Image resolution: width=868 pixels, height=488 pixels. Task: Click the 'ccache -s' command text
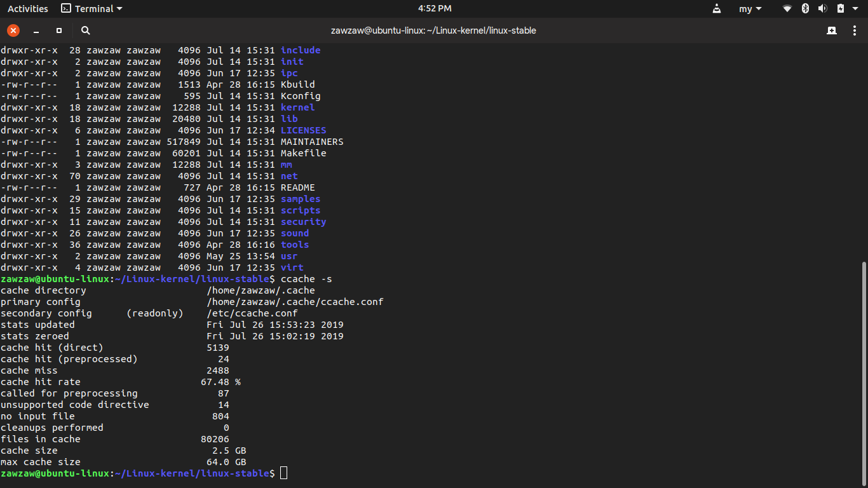coord(306,279)
